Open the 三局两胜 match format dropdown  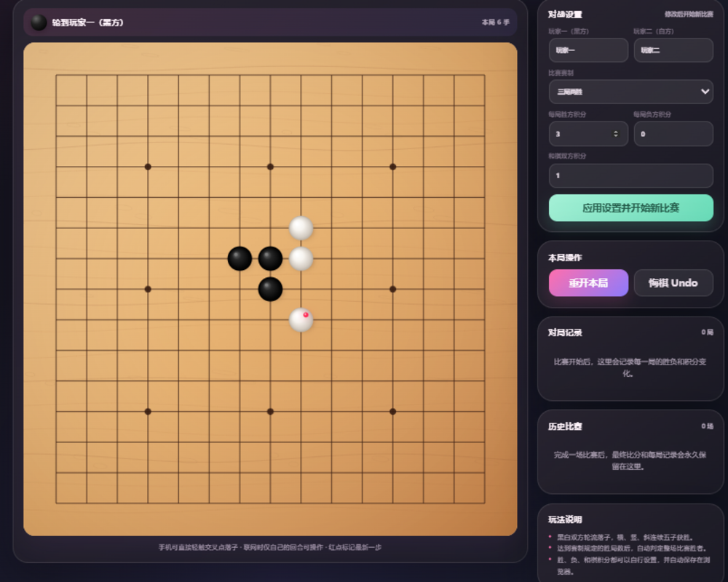tap(630, 92)
